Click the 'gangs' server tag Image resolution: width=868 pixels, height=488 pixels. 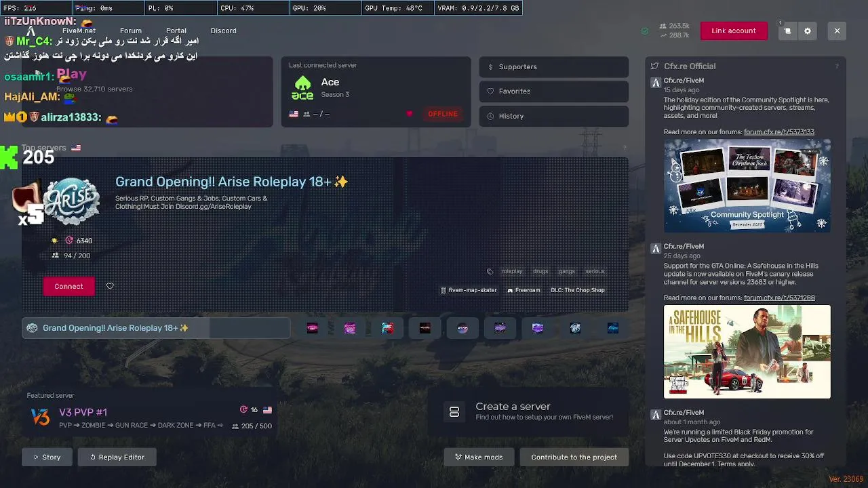[x=567, y=272]
